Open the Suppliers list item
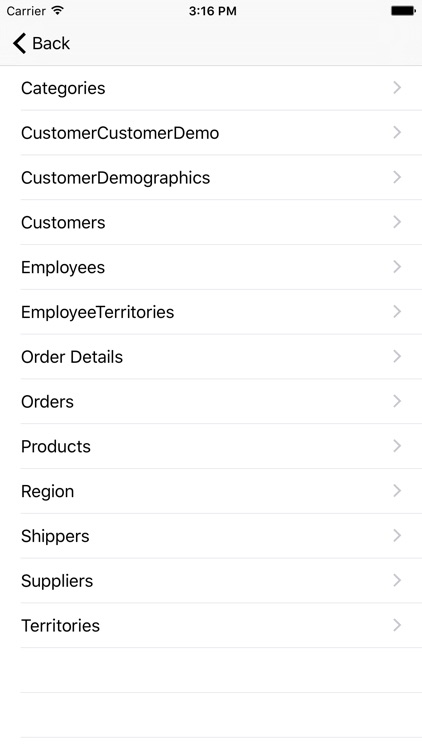This screenshot has height=750, width=422. (x=211, y=581)
